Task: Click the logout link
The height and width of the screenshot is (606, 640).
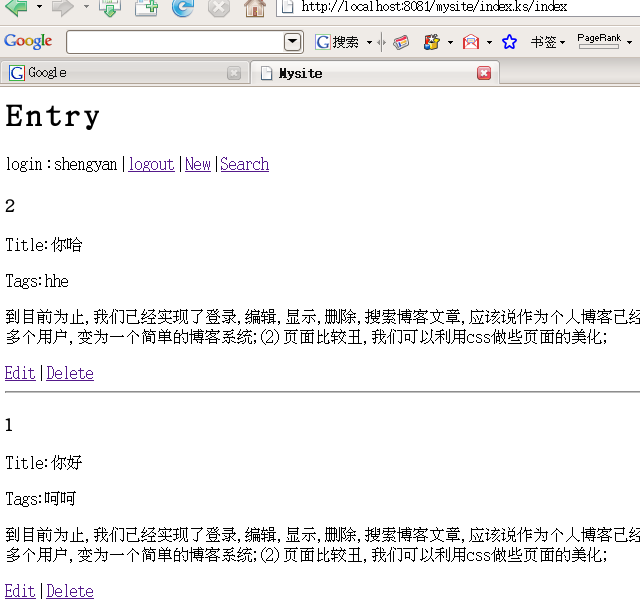Action: click(x=151, y=164)
